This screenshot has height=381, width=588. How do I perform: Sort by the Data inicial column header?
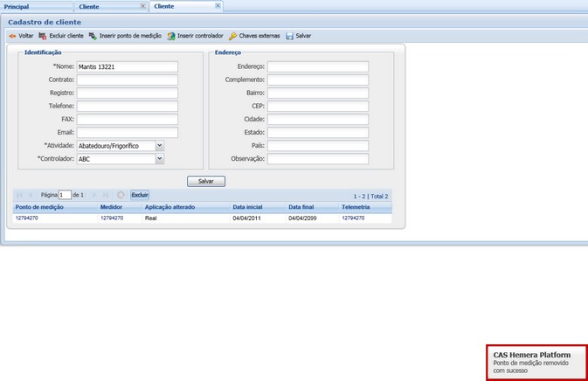247,207
